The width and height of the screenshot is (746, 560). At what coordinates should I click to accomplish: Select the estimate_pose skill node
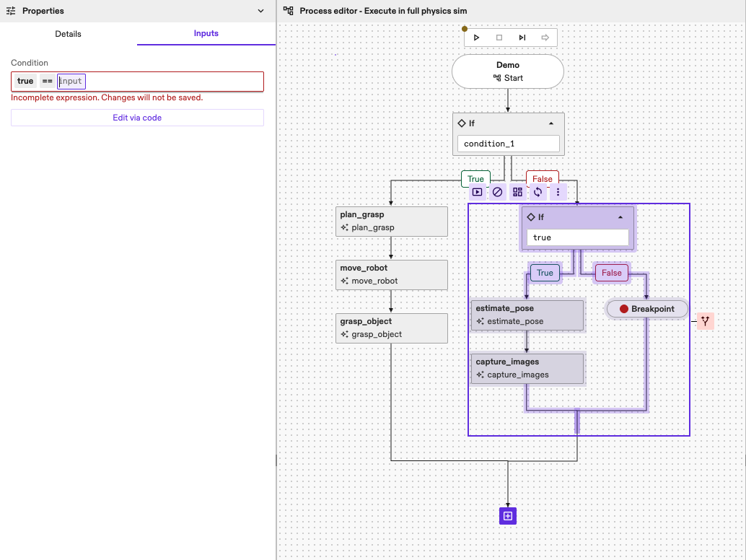[527, 315]
